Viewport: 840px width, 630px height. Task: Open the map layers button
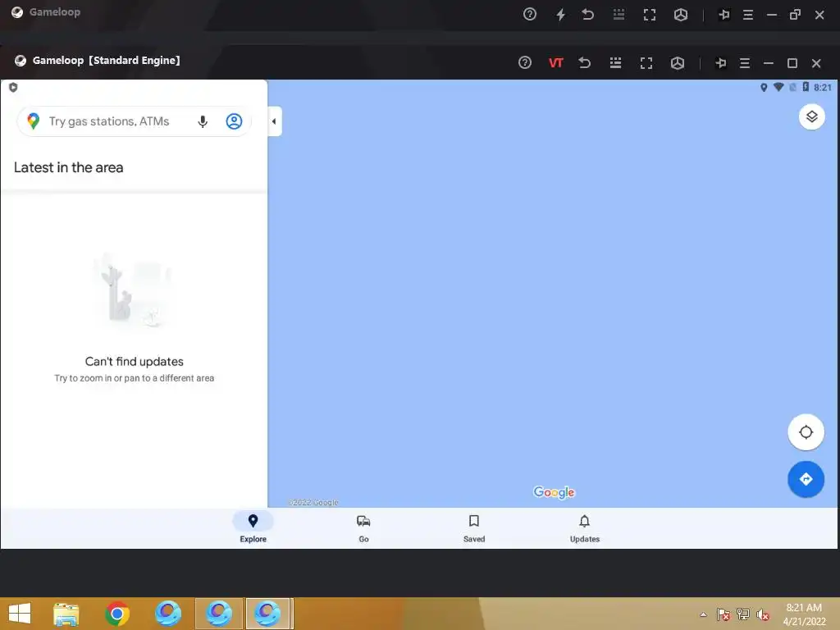(x=811, y=116)
